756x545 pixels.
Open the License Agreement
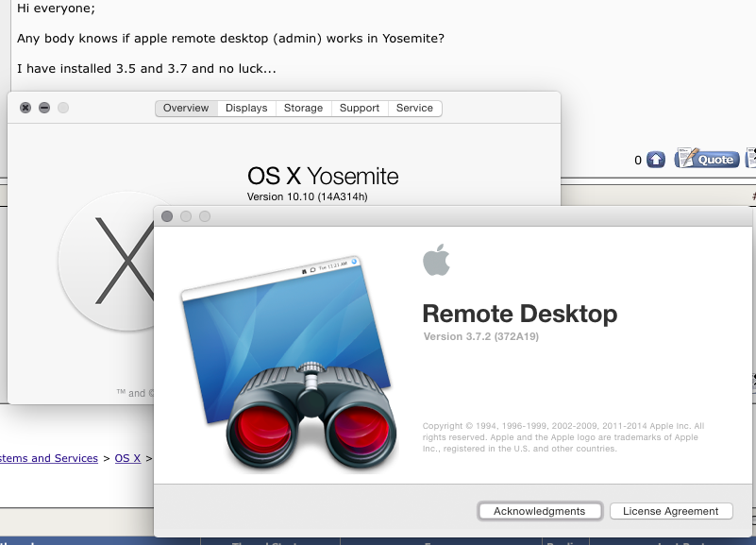tap(671, 511)
